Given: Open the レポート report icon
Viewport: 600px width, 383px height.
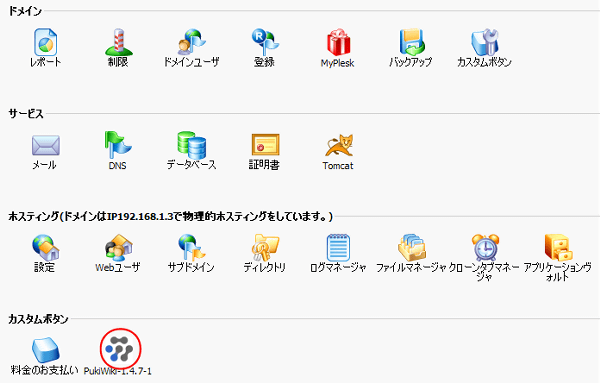Looking at the screenshot, I should click(46, 42).
